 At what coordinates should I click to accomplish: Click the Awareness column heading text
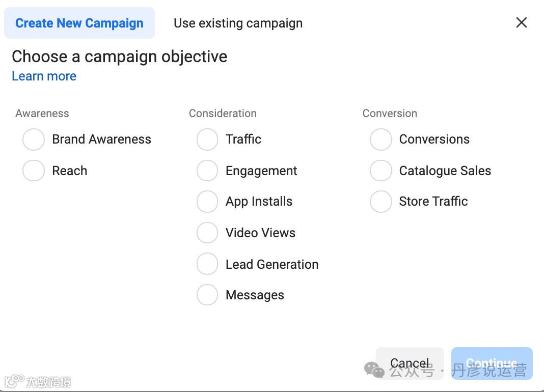click(42, 114)
